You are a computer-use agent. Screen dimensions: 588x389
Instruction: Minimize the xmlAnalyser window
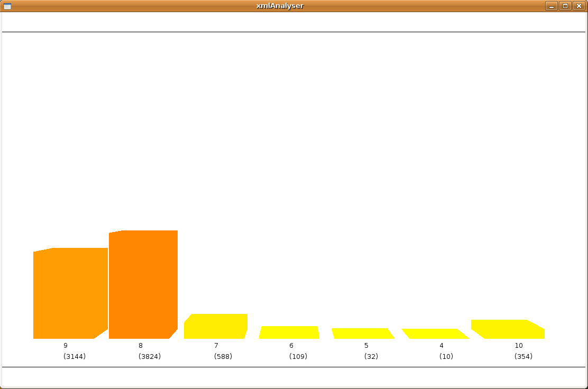[x=551, y=6]
